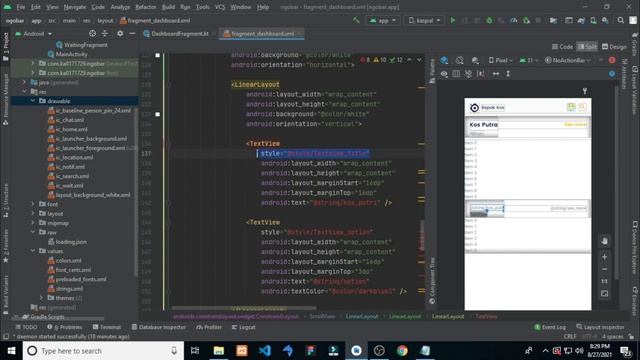Switch editor to Code view mode

click(x=562, y=47)
